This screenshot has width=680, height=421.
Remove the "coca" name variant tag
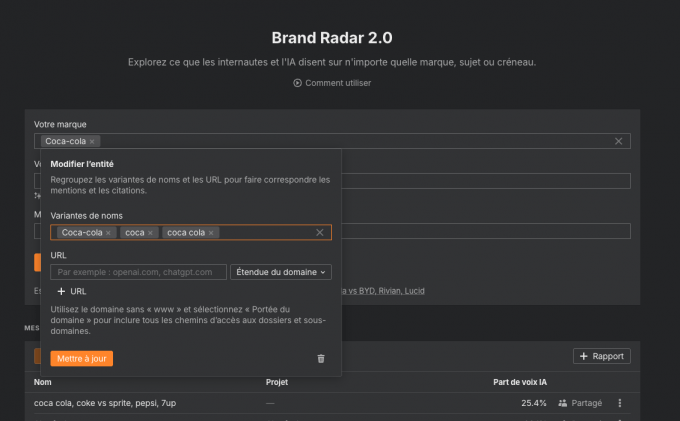[x=150, y=233]
